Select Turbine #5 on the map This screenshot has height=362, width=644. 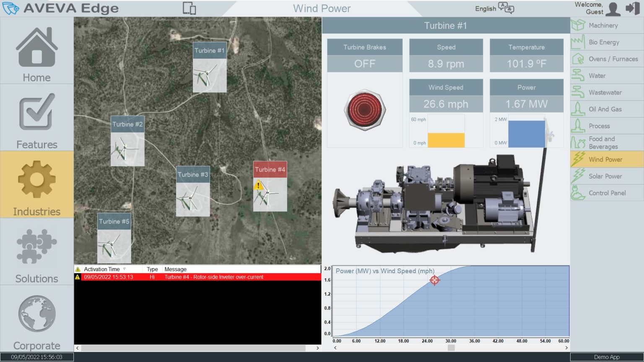(x=114, y=238)
